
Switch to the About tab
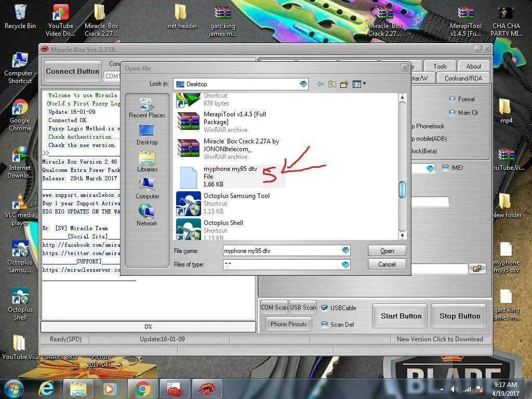click(474, 66)
